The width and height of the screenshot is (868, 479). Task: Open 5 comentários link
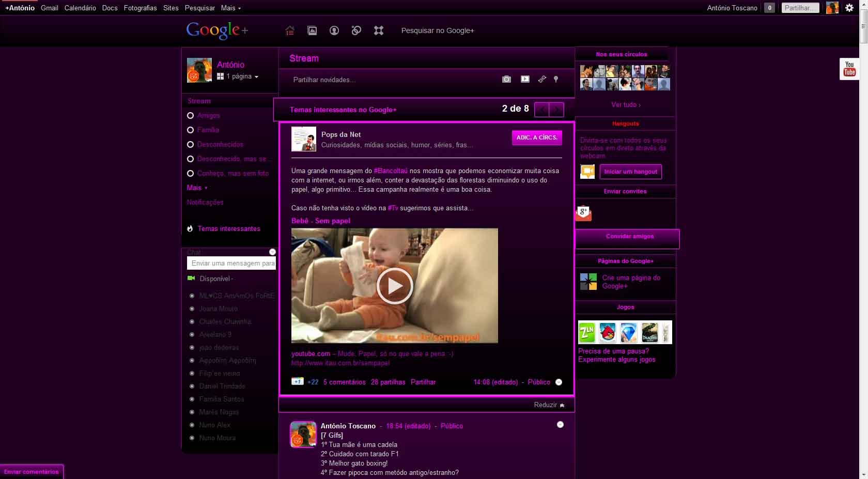[x=344, y=382]
